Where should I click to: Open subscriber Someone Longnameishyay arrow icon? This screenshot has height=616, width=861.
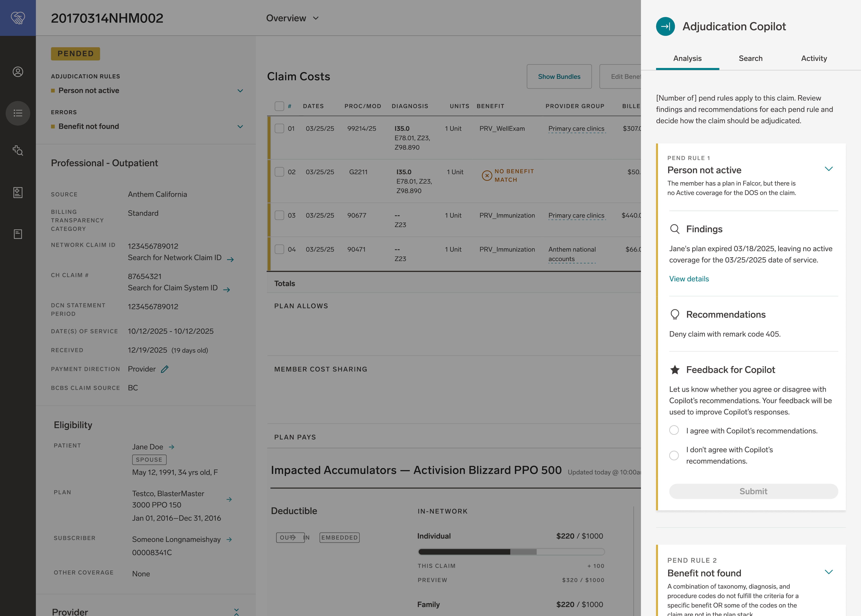coord(229,539)
